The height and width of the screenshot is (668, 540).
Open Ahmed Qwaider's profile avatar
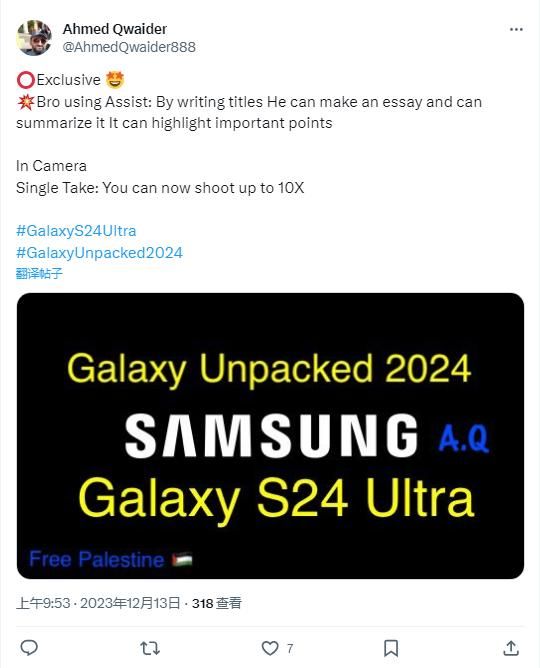tap(34, 37)
